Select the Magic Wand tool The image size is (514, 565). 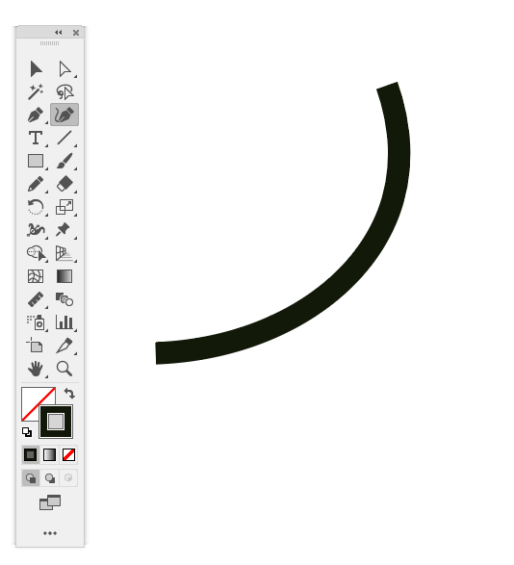click(36, 92)
